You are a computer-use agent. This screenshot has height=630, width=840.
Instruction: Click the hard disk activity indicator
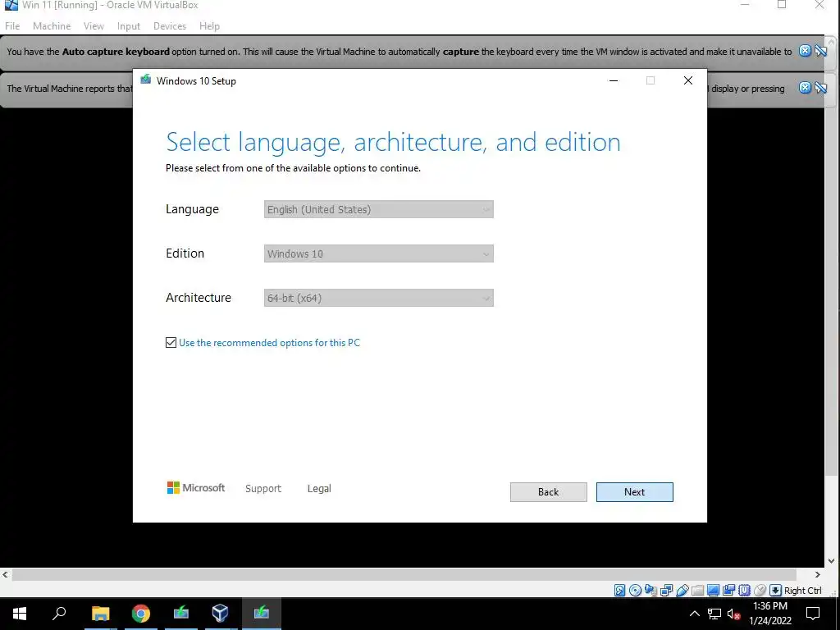(620, 591)
